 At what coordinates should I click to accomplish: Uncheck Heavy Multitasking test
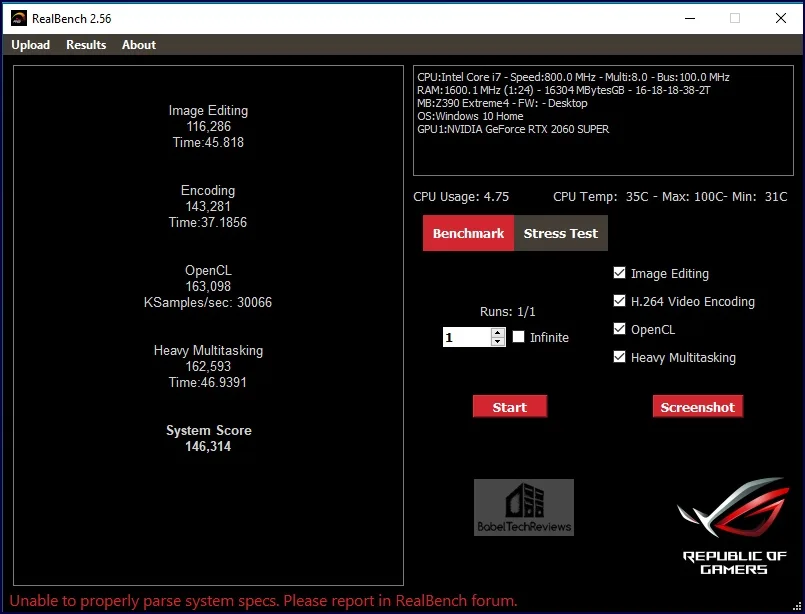click(620, 357)
